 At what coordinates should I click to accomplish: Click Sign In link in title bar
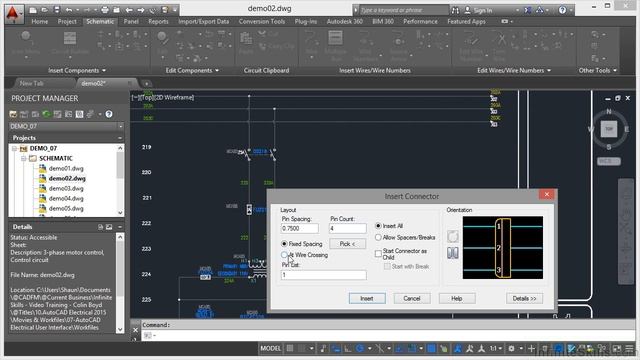click(482, 10)
